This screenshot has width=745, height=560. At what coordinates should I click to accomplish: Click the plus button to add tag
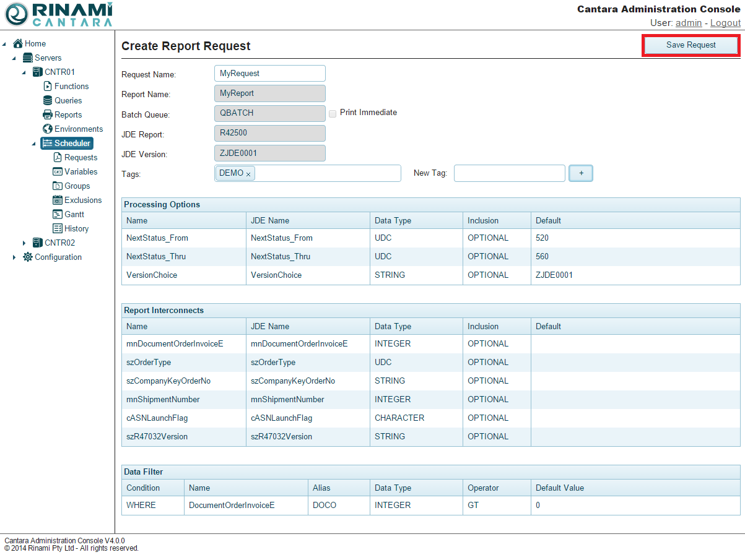581,173
